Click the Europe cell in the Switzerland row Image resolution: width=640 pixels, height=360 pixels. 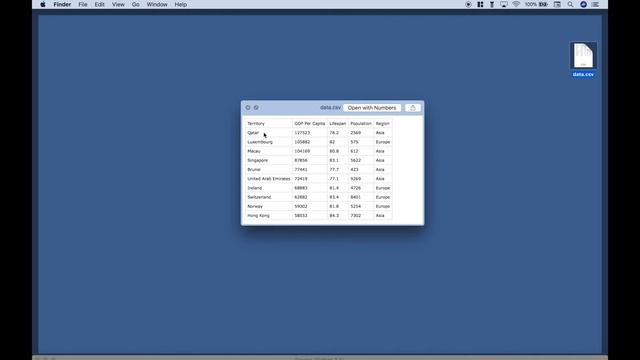383,197
